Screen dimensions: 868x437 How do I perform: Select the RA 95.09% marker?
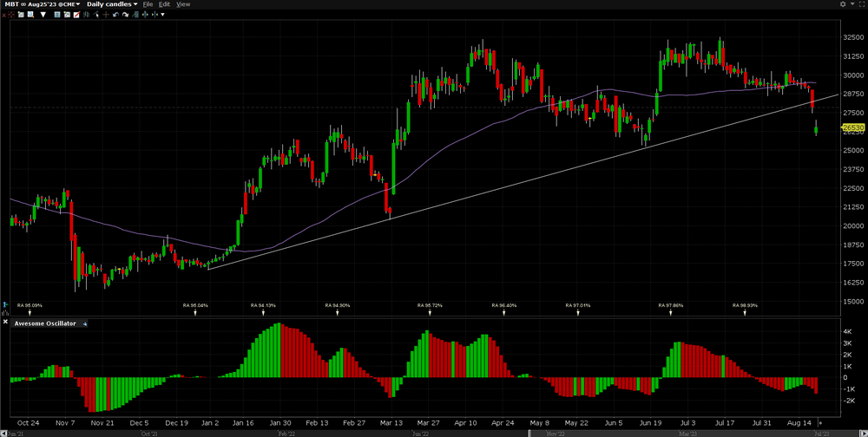coord(30,306)
